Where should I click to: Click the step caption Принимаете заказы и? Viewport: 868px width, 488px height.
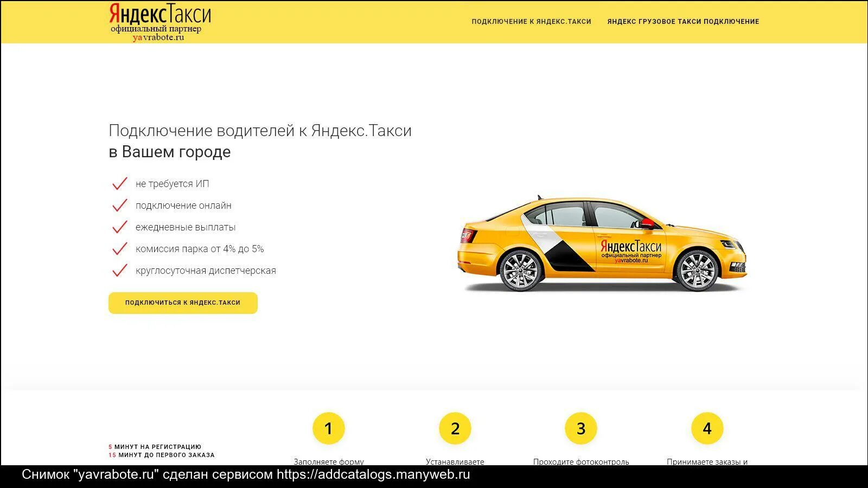click(707, 461)
